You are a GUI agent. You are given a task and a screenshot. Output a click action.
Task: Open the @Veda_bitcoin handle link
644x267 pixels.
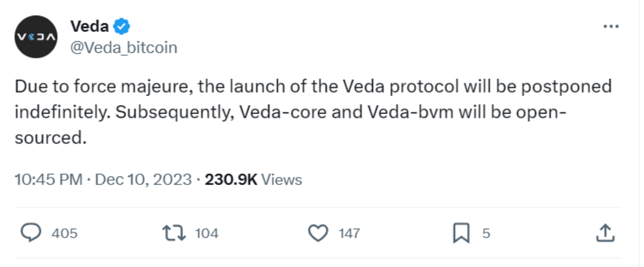click(123, 48)
